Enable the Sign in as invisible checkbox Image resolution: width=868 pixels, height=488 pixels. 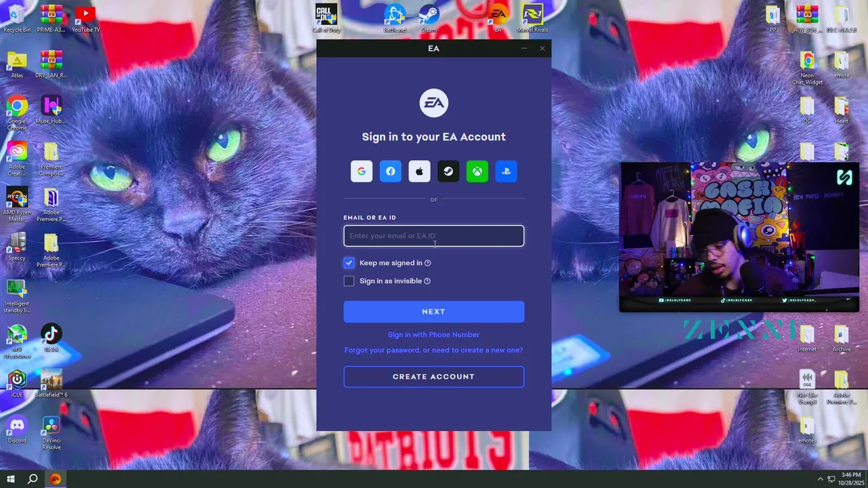349,281
